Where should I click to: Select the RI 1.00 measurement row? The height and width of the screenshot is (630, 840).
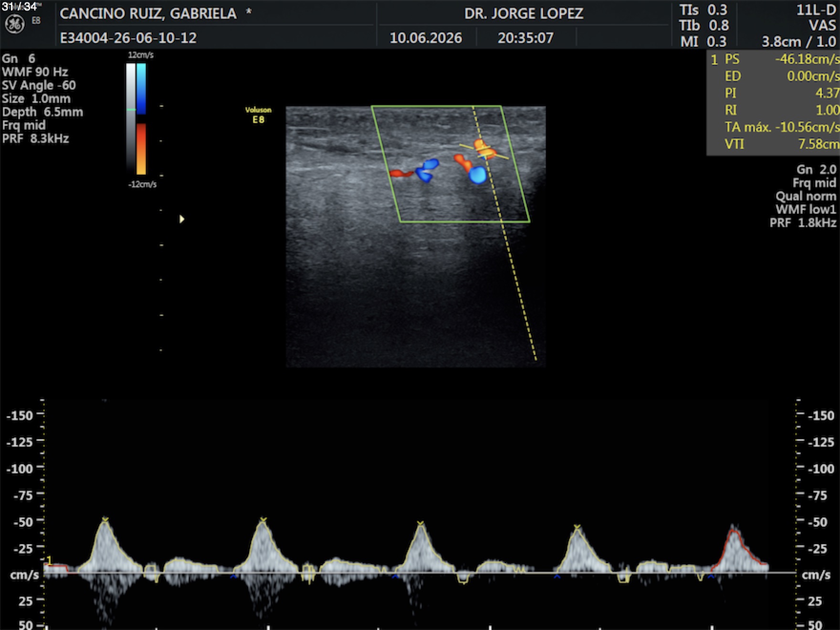(x=781, y=110)
